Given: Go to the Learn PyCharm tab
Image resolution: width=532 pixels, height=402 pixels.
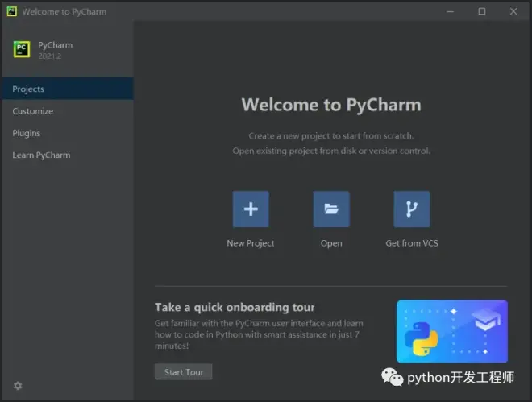Looking at the screenshot, I should click(68, 155).
